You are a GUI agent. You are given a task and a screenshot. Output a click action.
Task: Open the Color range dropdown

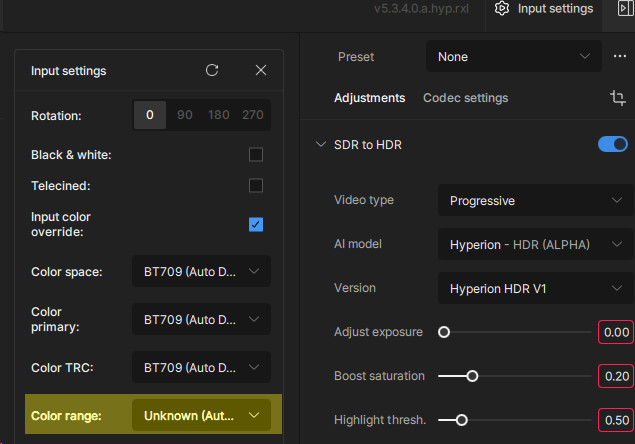[201, 415]
